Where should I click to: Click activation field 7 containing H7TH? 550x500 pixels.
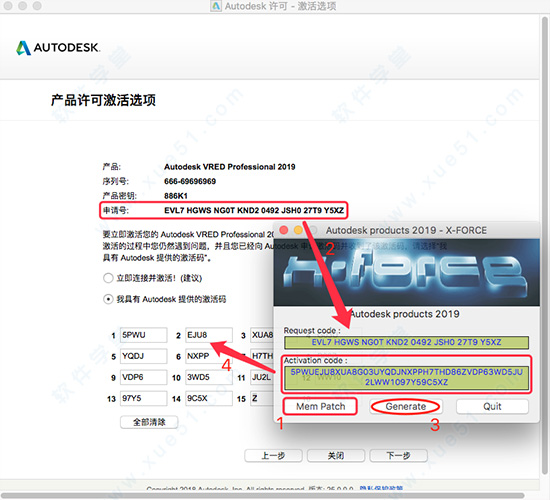coord(262,356)
